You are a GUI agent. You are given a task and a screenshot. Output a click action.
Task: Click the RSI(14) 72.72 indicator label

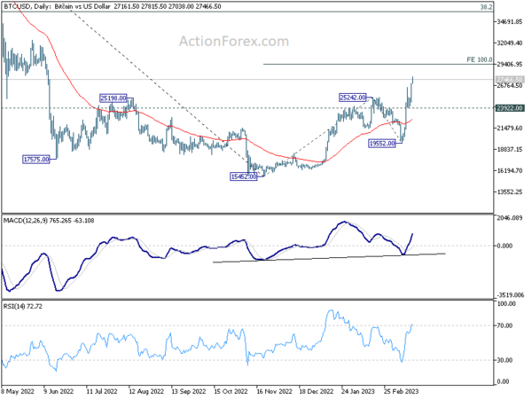[23, 307]
